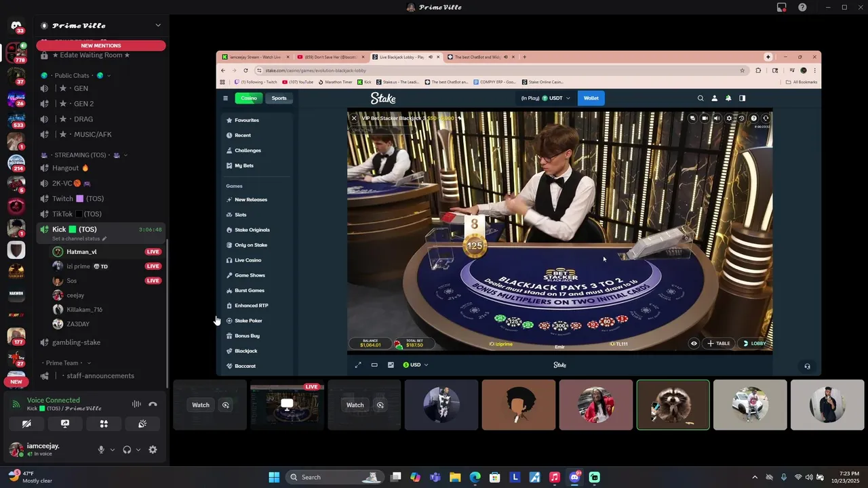The image size is (868, 488).
Task: Collapse the Prime Team category
Action: [66, 363]
